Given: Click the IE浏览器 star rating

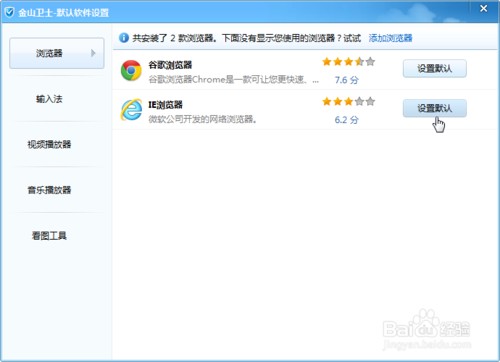Looking at the screenshot, I should pyautogui.click(x=349, y=101).
